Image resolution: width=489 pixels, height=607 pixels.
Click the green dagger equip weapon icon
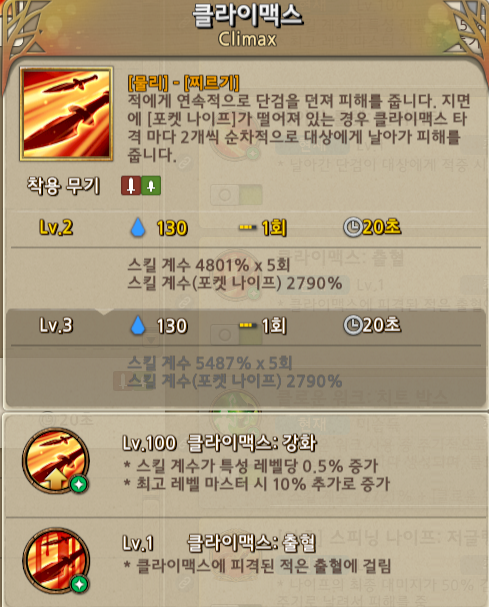pos(151,185)
